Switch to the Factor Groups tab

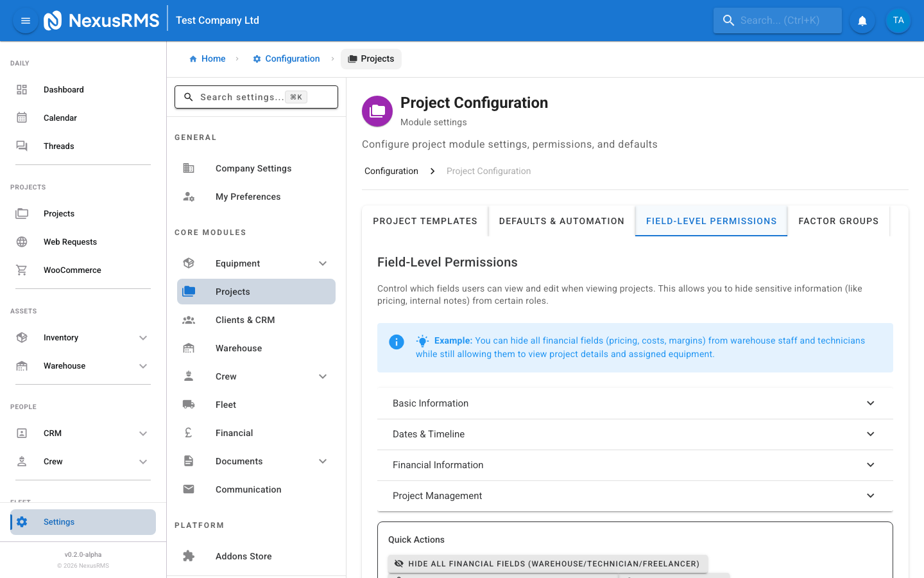(838, 221)
